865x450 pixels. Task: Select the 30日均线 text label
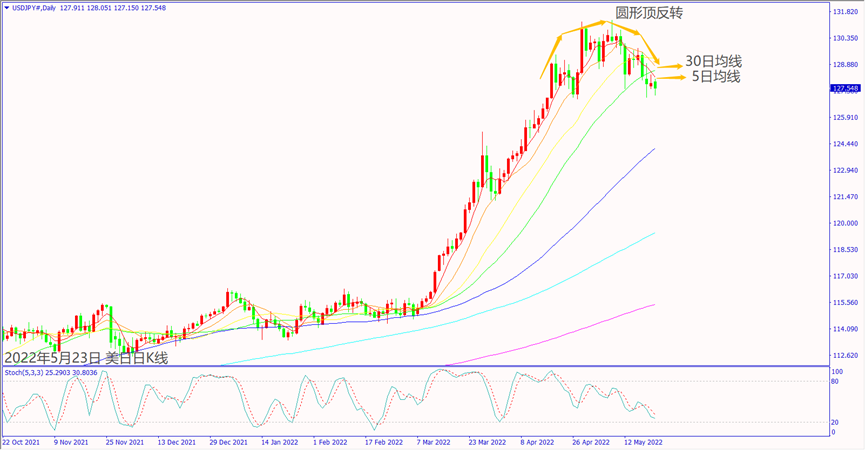pos(713,62)
